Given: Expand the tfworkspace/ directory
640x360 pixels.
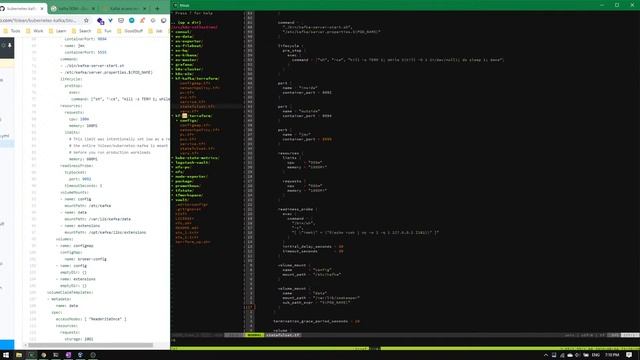Looking at the screenshot, I should pyautogui.click(x=188, y=195).
